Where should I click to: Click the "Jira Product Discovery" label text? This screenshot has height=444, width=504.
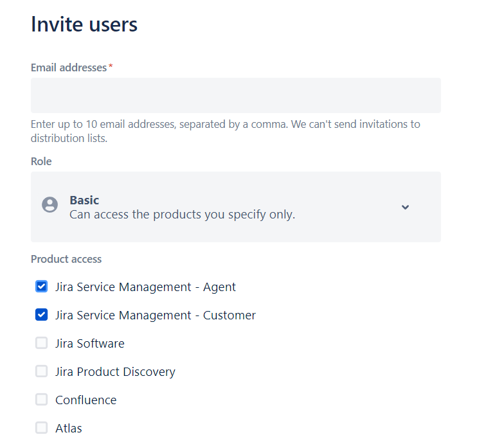(115, 371)
